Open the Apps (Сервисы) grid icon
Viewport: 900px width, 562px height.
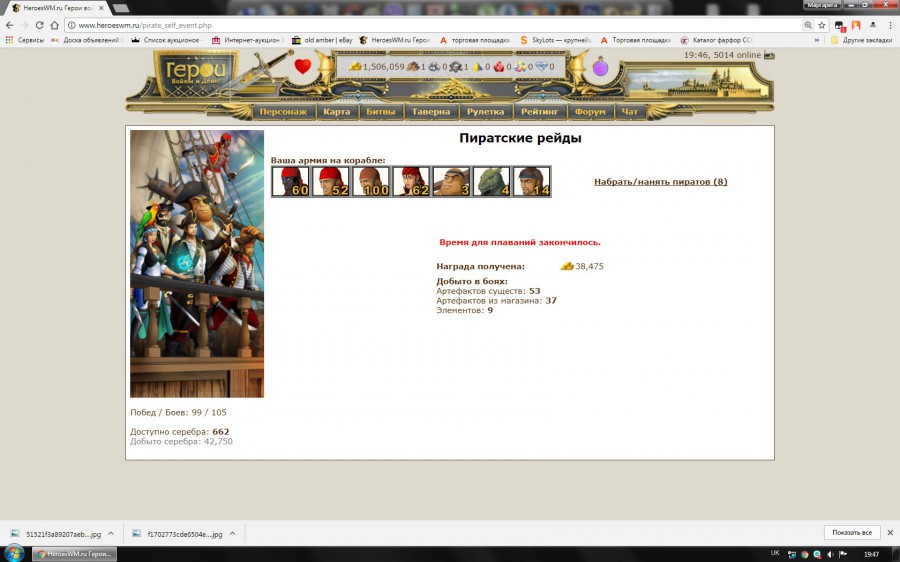[x=9, y=40]
